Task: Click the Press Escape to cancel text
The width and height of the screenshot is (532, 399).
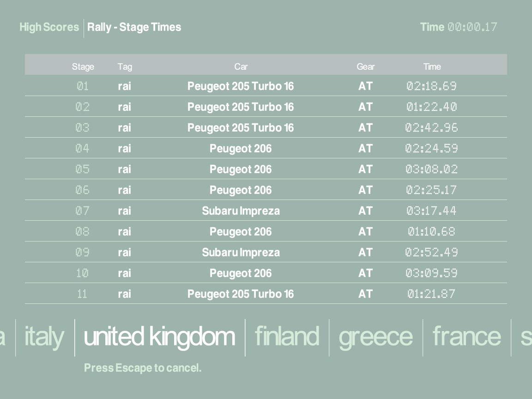Action: click(x=143, y=369)
